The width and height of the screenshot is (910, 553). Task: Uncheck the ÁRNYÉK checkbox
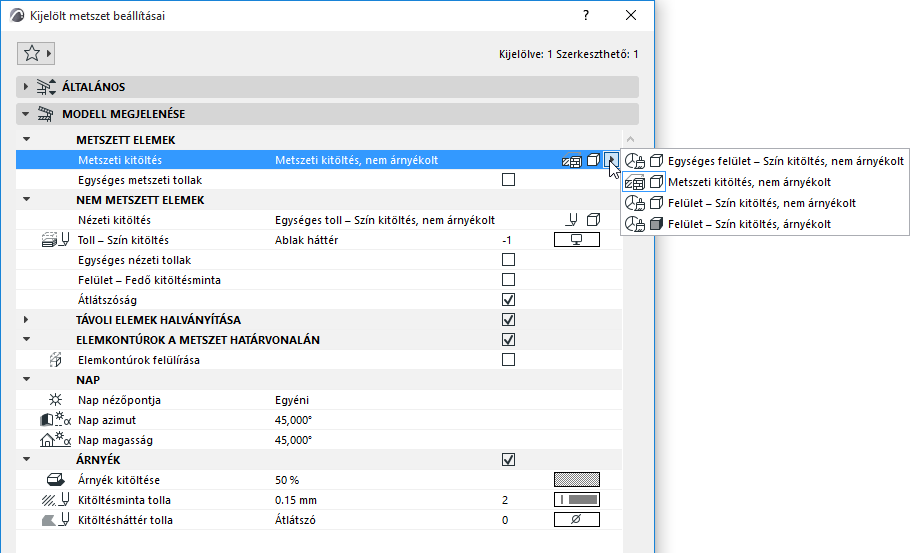508,460
